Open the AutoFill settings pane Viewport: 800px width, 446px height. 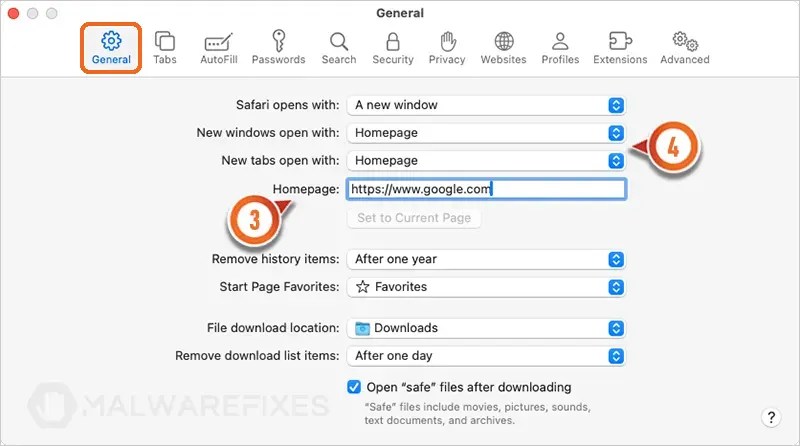(218, 48)
